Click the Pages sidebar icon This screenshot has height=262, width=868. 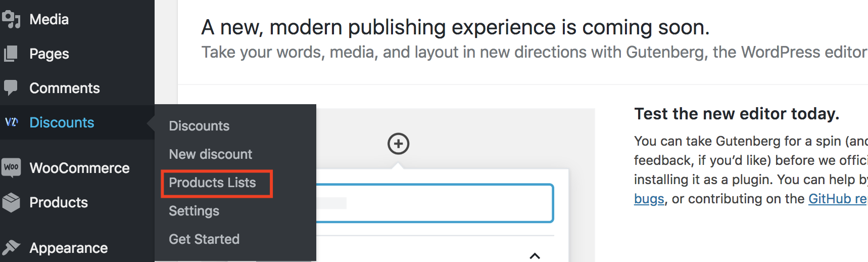click(11, 54)
